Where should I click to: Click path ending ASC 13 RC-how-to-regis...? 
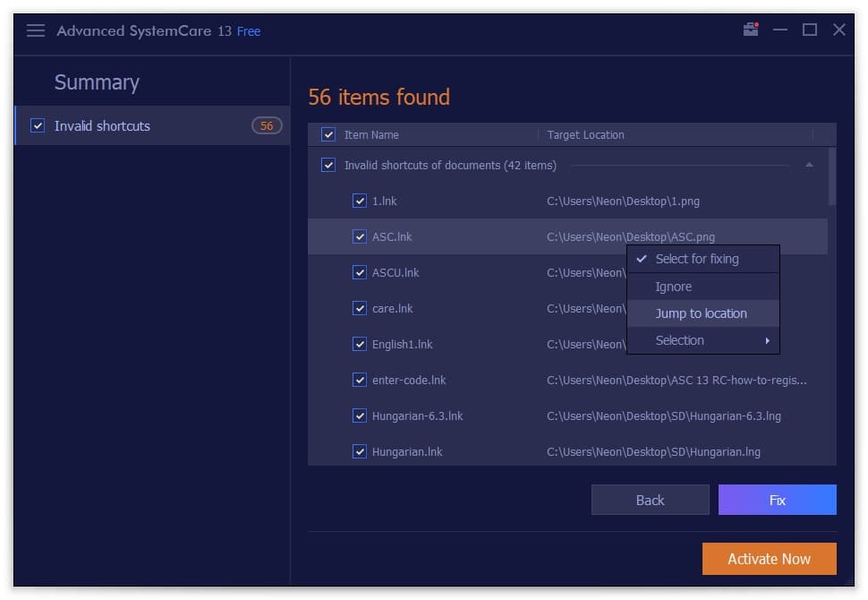[x=677, y=380]
